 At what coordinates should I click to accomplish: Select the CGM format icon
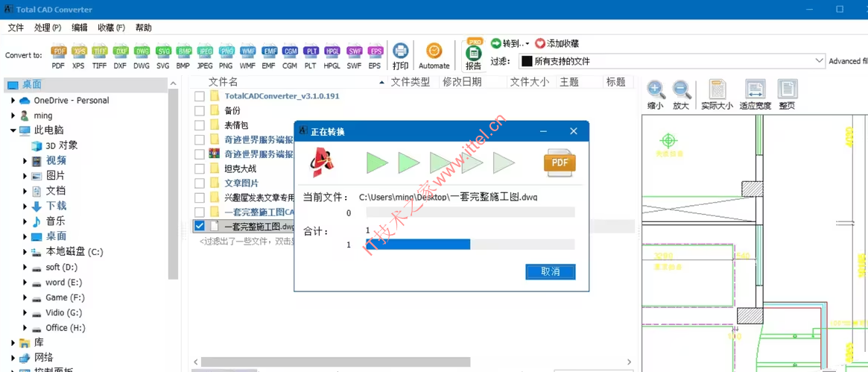[290, 56]
